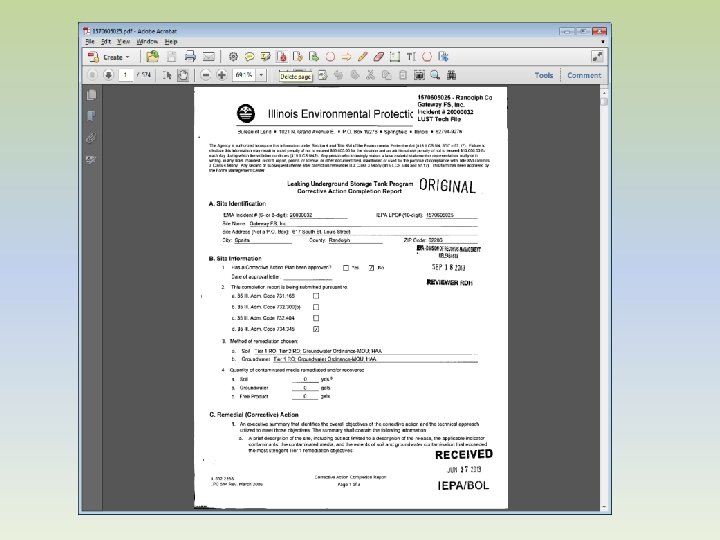The image size is (720, 540).
Task: Zoom in with the plus button
Action: coord(222,75)
